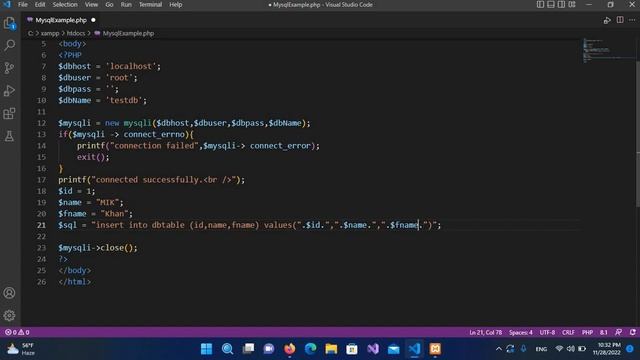Viewport: 640px width, 360px height.
Task: Open notifications bell in status bar
Action: tap(633, 332)
